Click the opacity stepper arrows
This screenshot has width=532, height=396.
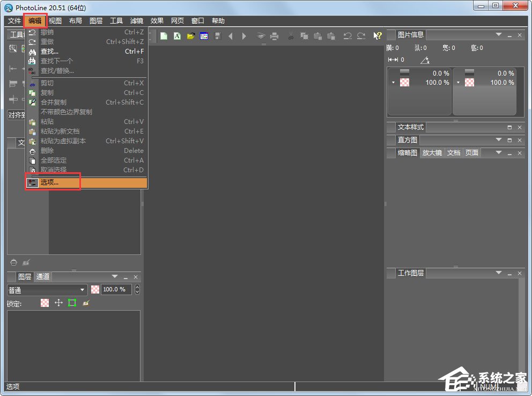tap(137, 289)
